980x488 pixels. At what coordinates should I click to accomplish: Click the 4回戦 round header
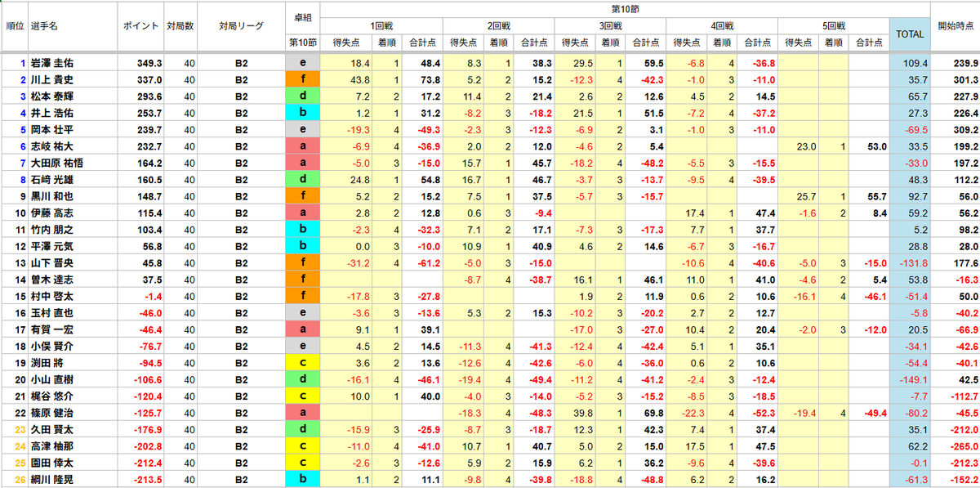click(722, 26)
